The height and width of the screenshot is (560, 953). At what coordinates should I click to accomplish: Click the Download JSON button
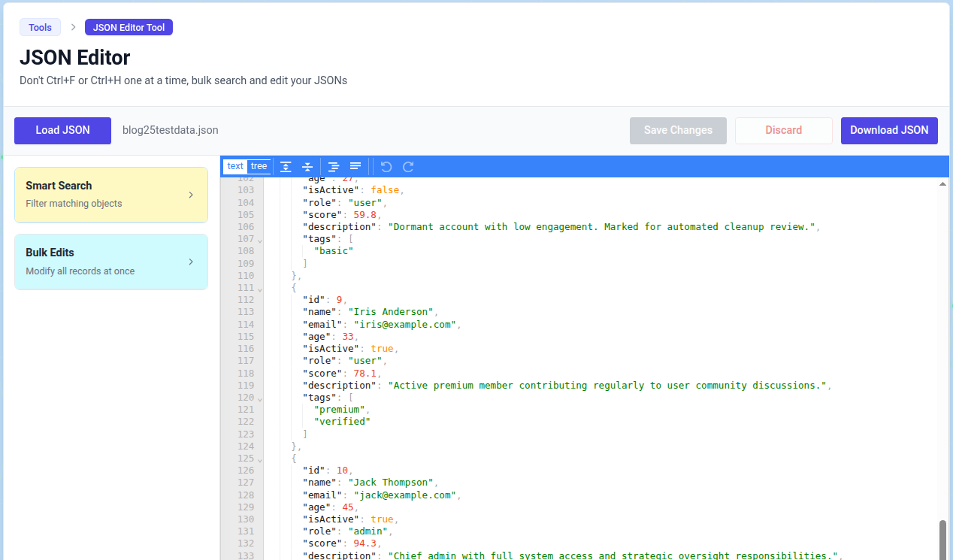[889, 130]
